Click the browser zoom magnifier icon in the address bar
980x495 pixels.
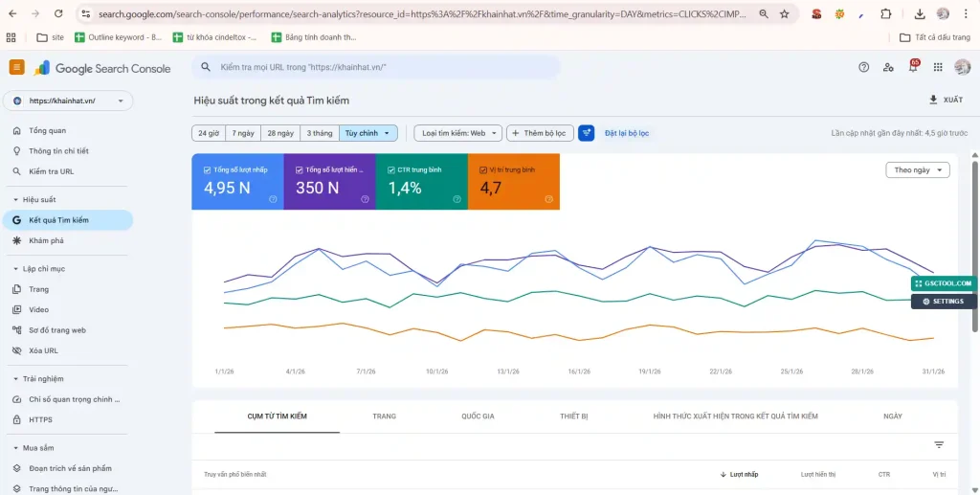click(x=764, y=13)
